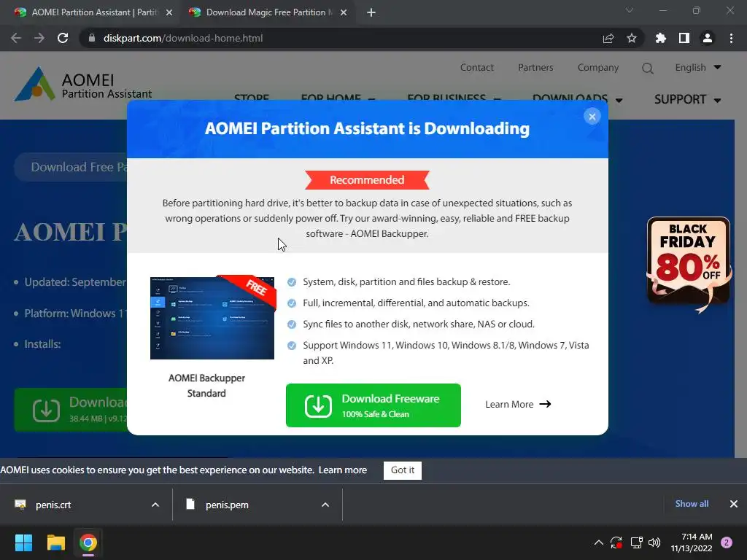Viewport: 747px width, 560px height.
Task: Open the English language dropdown
Action: point(698,68)
